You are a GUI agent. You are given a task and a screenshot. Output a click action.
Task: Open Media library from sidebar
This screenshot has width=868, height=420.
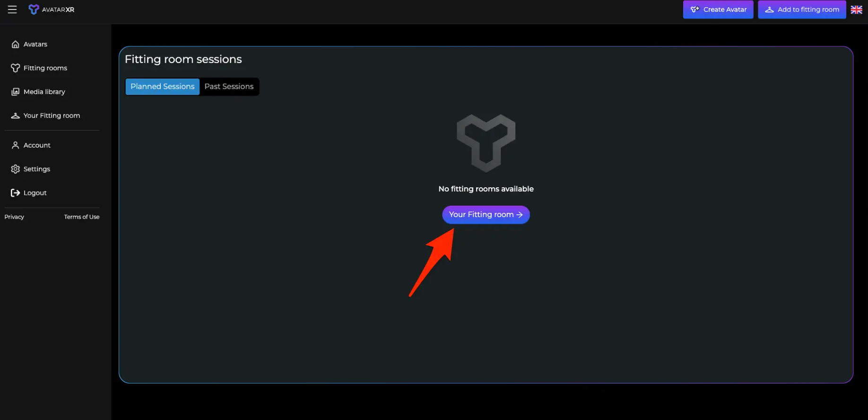[44, 92]
